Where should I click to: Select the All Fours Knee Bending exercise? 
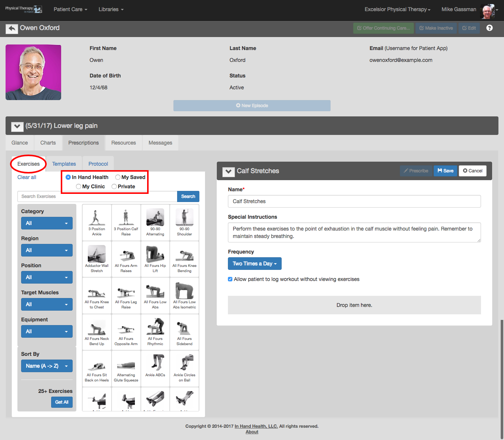point(185,259)
